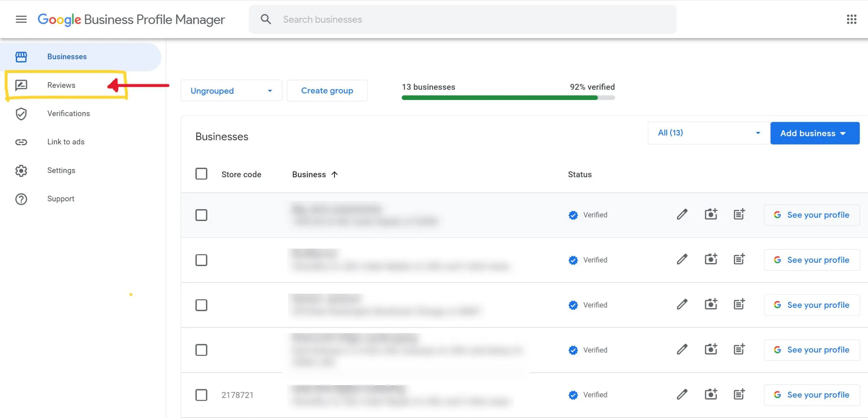Open the All (13) filter dropdown
Screen dimensions: 868x418
708,133
